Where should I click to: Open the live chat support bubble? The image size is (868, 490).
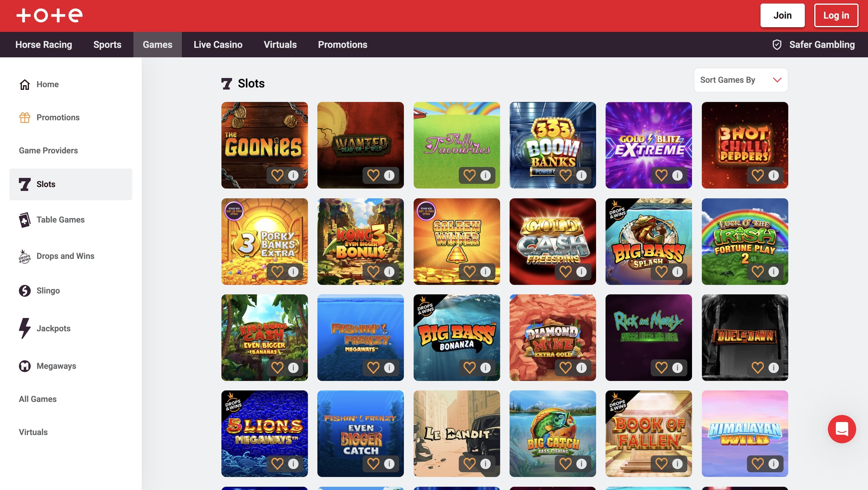[x=841, y=429]
